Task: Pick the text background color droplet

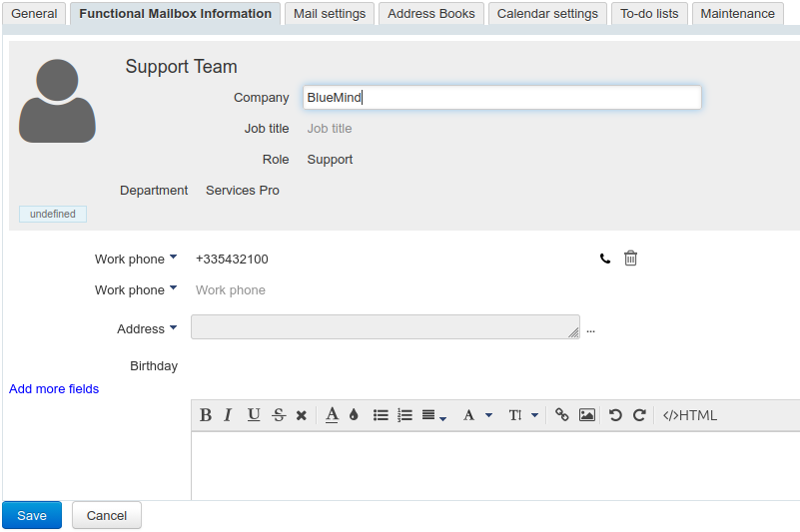Action: [354, 415]
